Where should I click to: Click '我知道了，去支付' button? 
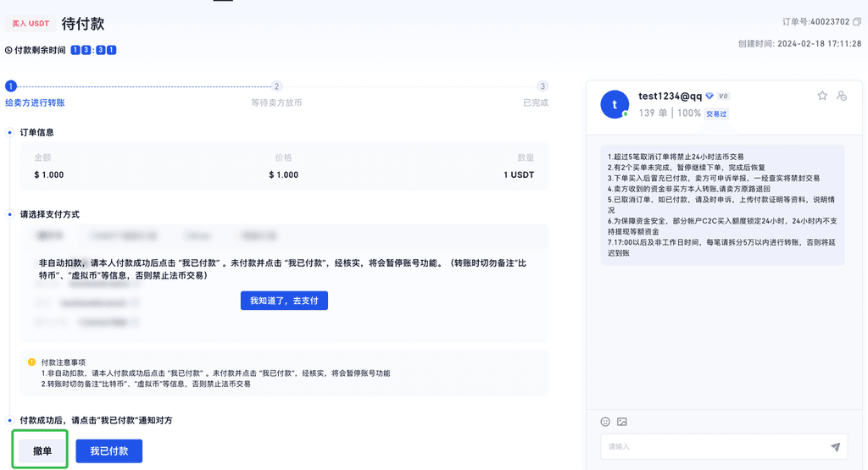(x=284, y=301)
